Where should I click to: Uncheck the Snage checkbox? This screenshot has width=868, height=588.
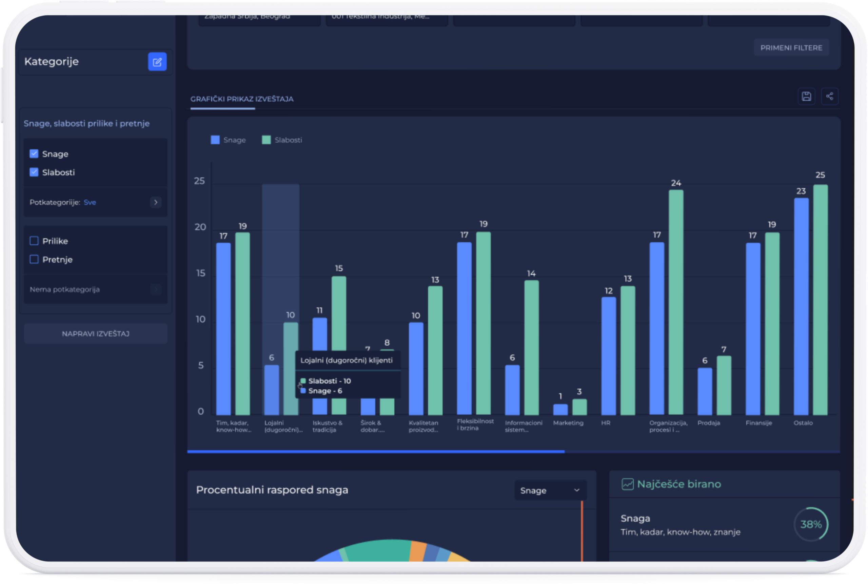coord(34,154)
